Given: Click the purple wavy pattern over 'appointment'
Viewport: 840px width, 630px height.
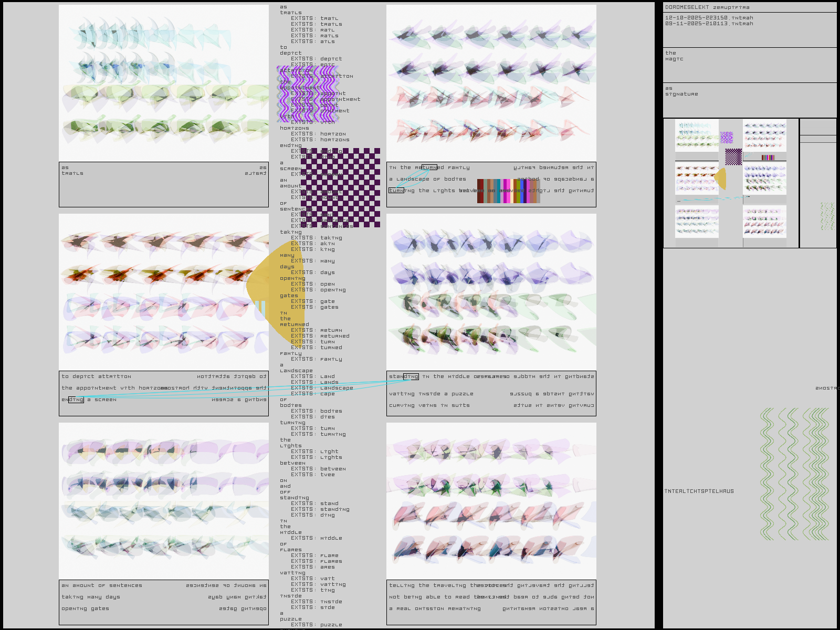Looking at the screenshot, I should coord(307,94).
